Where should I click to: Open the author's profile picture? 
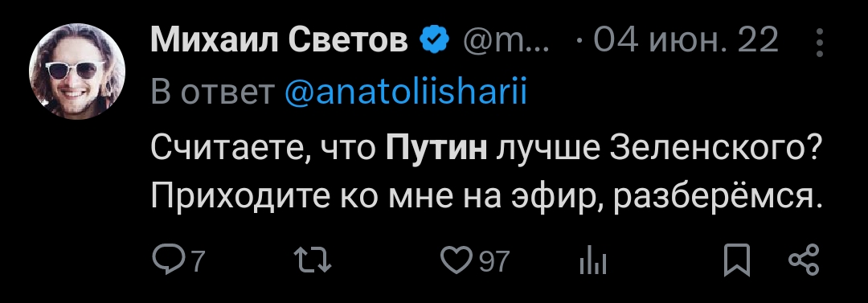(77, 72)
